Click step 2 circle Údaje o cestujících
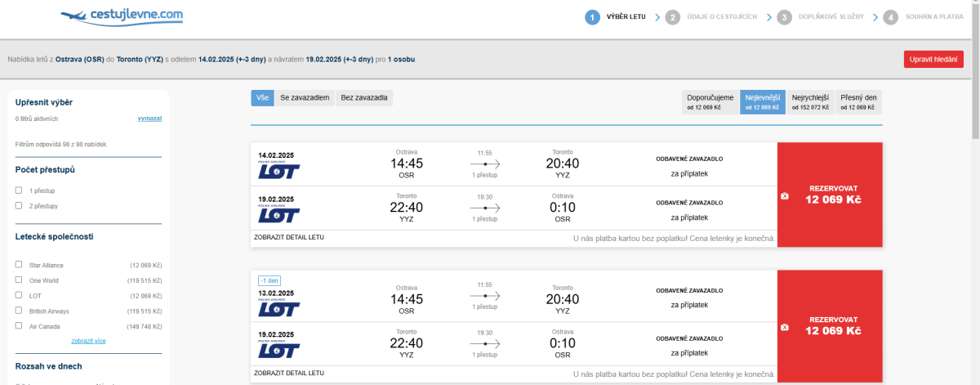The height and width of the screenshot is (385, 980). pos(672,17)
